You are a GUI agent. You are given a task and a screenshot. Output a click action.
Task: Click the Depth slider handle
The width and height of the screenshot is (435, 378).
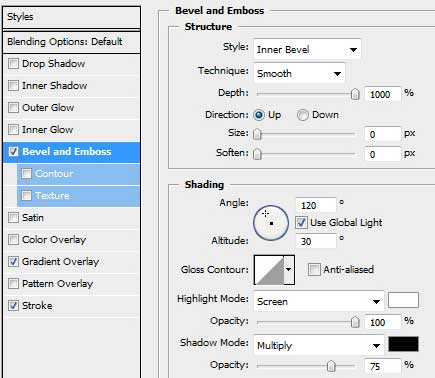(355, 94)
